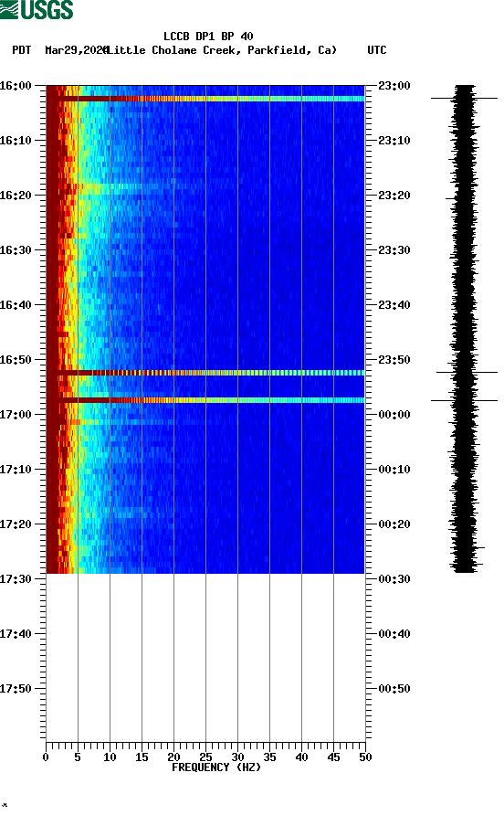Click the 'Parkfield, Ca)' location text
This screenshot has height=815, width=504.
(292, 50)
